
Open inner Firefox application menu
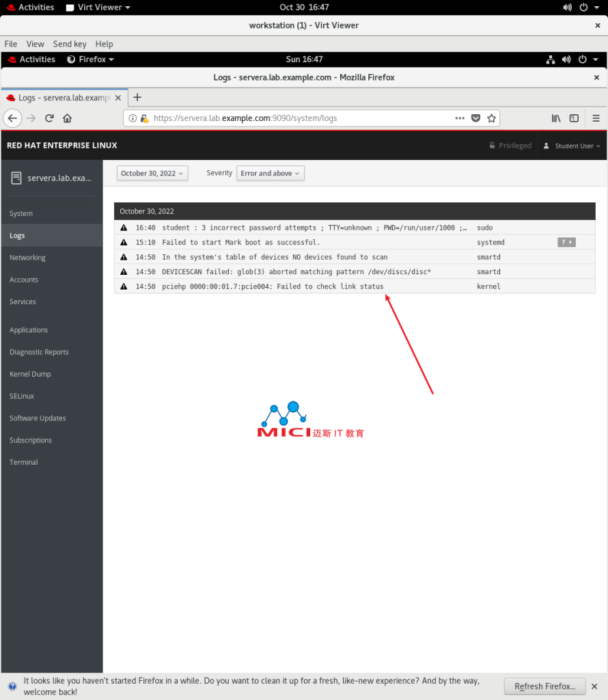(x=91, y=59)
